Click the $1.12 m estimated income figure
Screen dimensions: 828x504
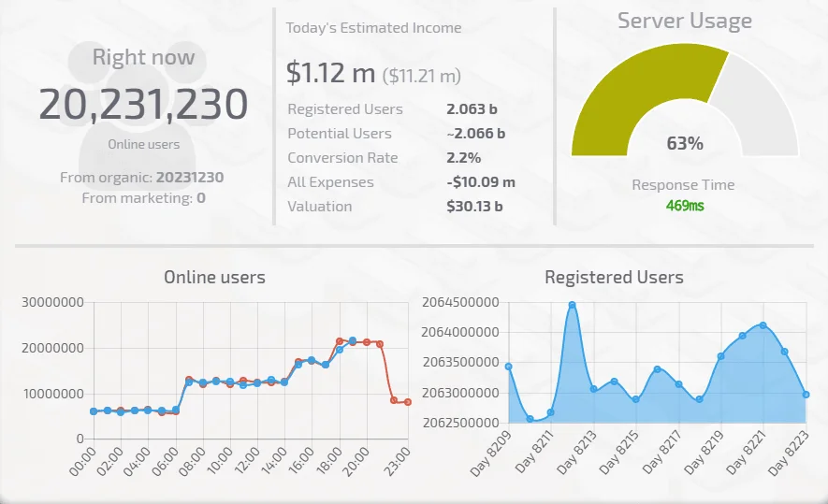330,72
